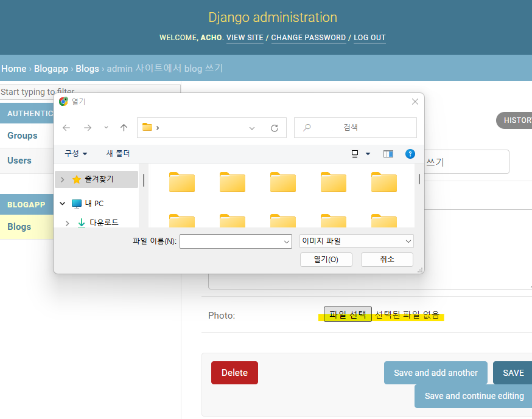This screenshot has width=532, height=419.
Task: Click the blog title text field
Action: 466,162
